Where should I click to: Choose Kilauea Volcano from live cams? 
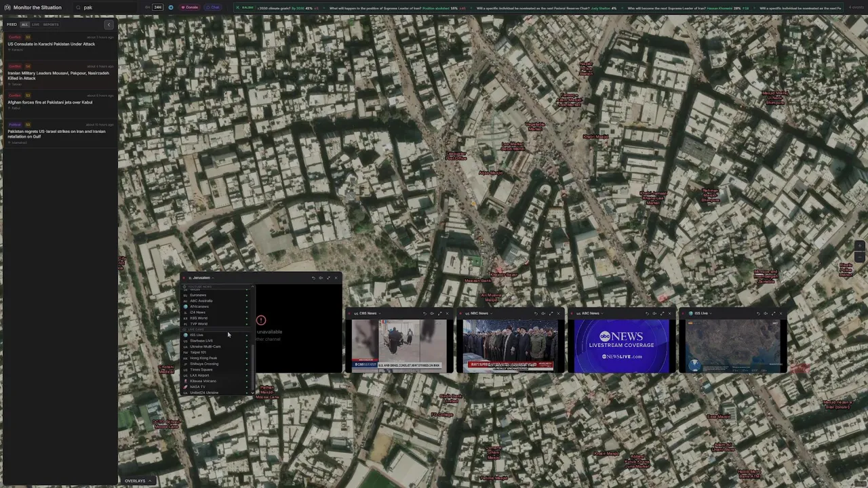[216, 381]
